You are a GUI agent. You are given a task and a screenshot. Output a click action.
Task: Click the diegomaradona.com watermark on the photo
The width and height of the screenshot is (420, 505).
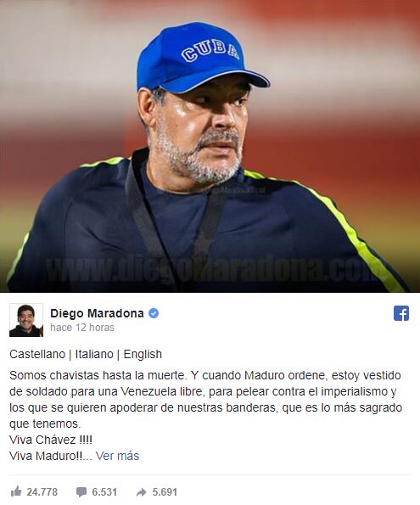(x=210, y=269)
